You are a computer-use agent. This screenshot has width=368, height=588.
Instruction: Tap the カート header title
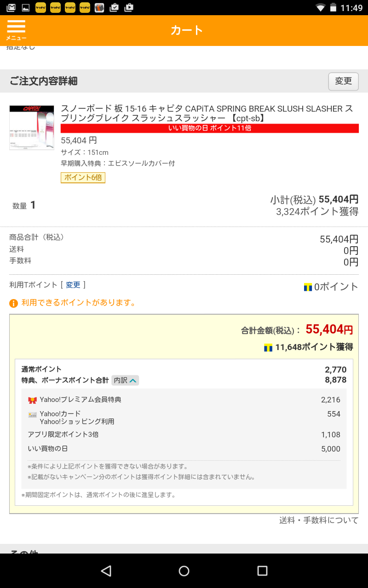tap(187, 30)
